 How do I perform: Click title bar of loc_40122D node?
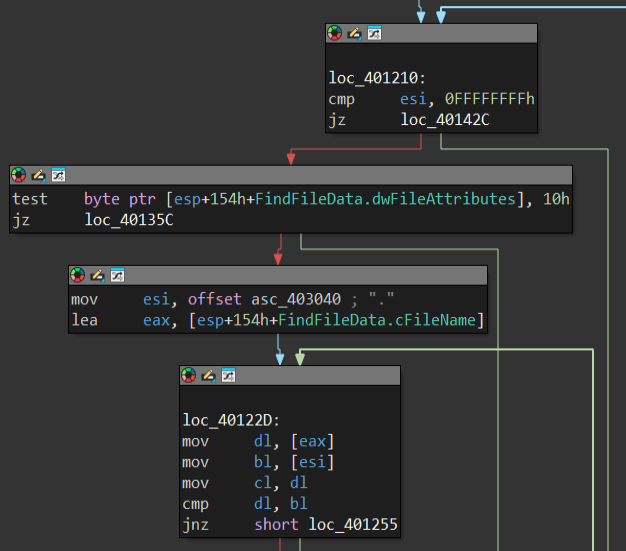click(x=290, y=376)
